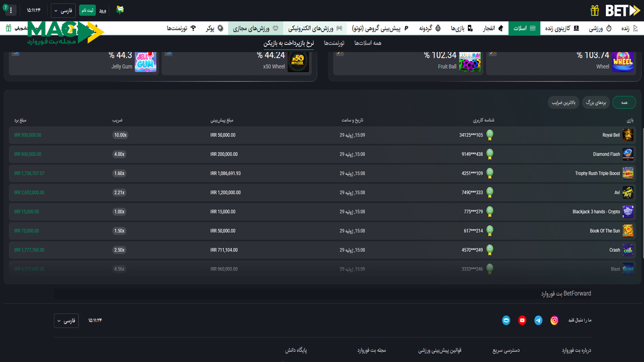This screenshot has height=362, width=644.
Task: Switch to تورنمنت‌ها sub-tab
Action: tap(334, 42)
